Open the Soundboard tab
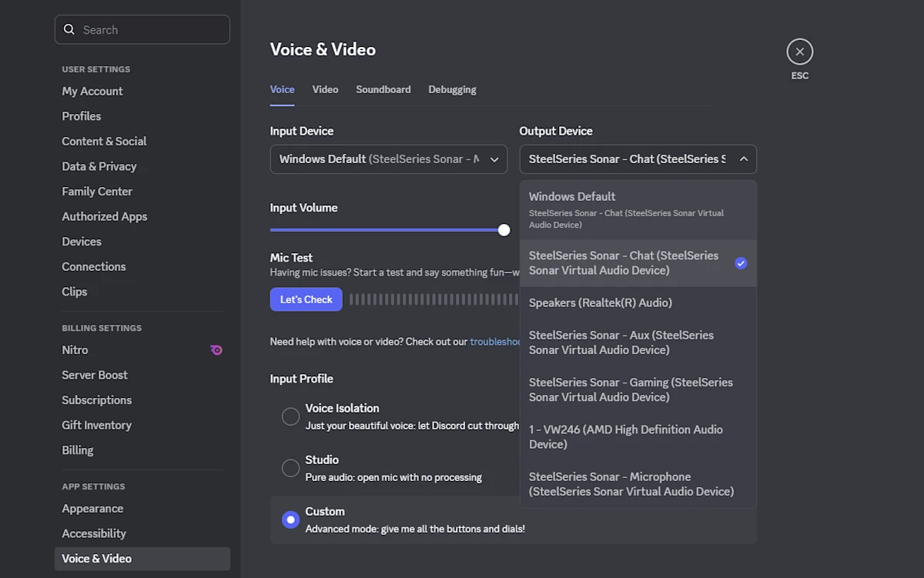The width and height of the screenshot is (924, 578). coord(383,89)
